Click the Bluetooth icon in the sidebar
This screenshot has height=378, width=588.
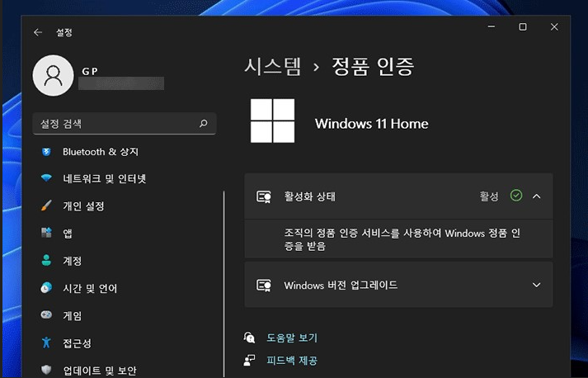coord(46,152)
